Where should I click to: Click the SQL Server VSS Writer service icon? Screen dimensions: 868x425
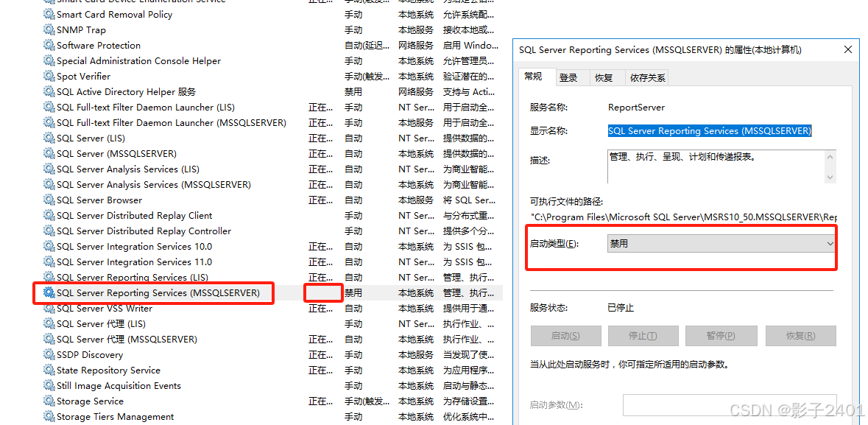[x=46, y=308]
